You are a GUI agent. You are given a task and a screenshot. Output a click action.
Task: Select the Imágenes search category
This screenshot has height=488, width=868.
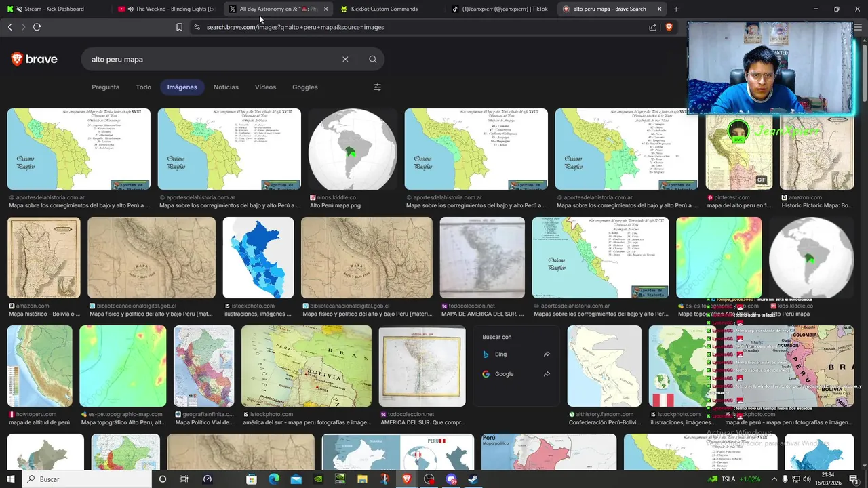182,87
